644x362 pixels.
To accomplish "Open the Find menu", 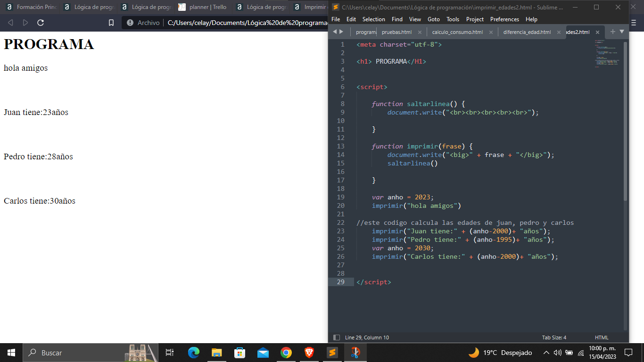I will tap(397, 19).
